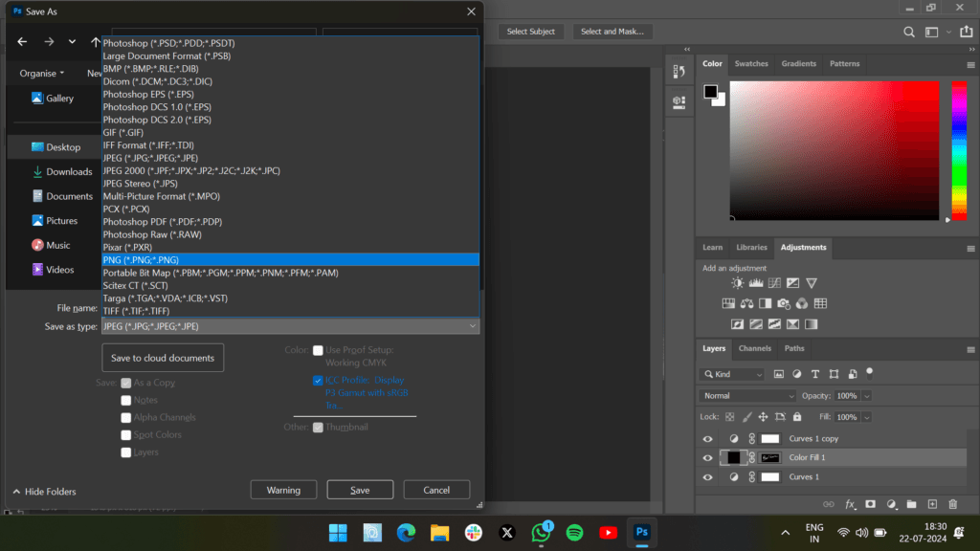Open the layer style fx menu
This screenshot has width=980, height=551.
pos(850,504)
